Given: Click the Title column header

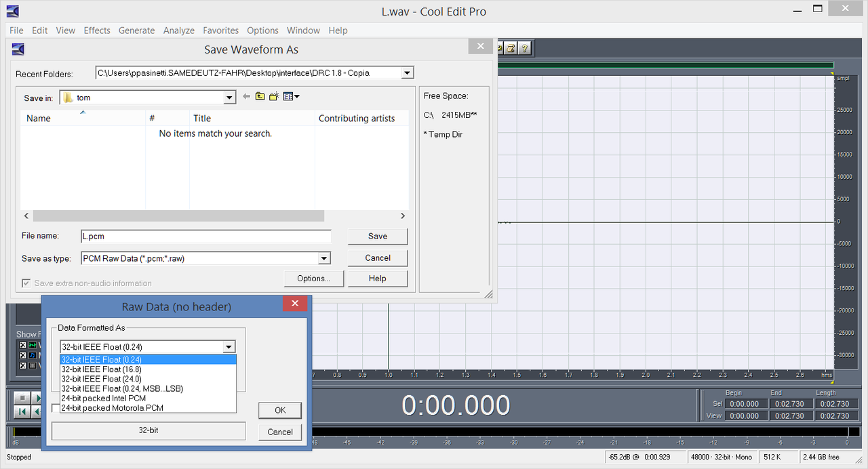Looking at the screenshot, I should [252, 118].
